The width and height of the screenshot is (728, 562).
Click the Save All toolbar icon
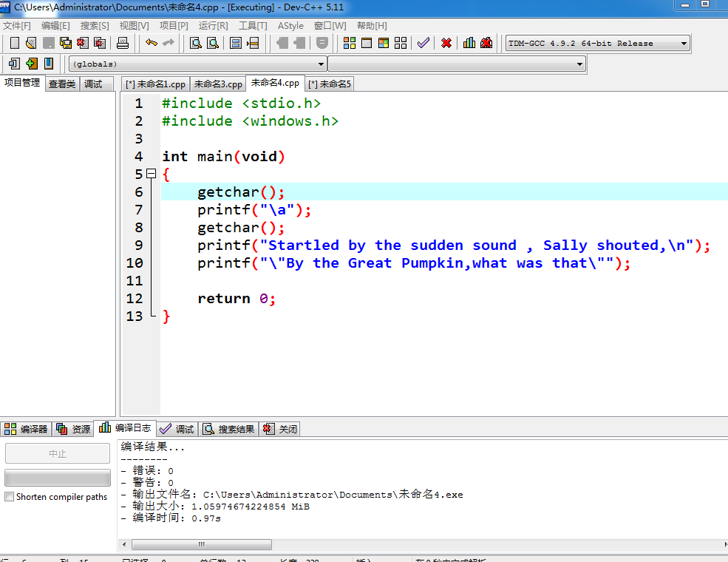[66, 43]
